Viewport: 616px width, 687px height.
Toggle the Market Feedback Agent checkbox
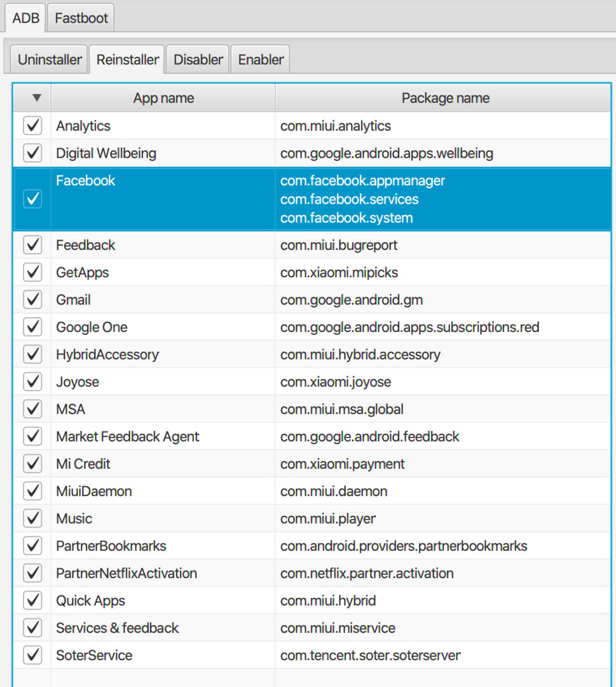[x=32, y=436]
